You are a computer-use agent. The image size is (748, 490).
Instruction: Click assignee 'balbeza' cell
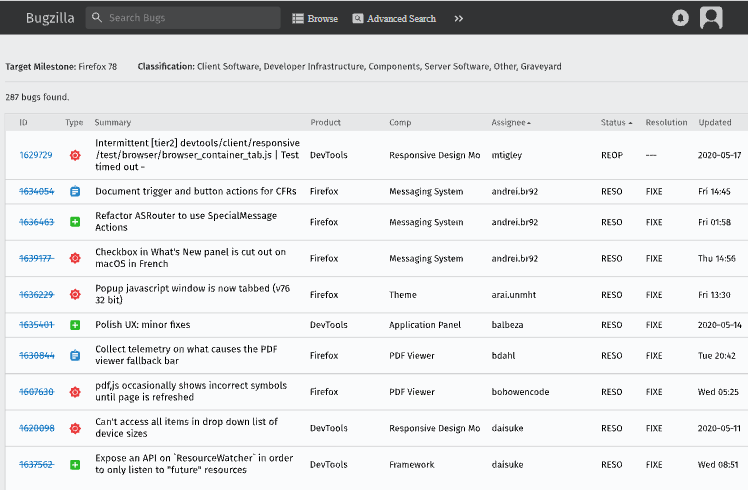coord(507,325)
